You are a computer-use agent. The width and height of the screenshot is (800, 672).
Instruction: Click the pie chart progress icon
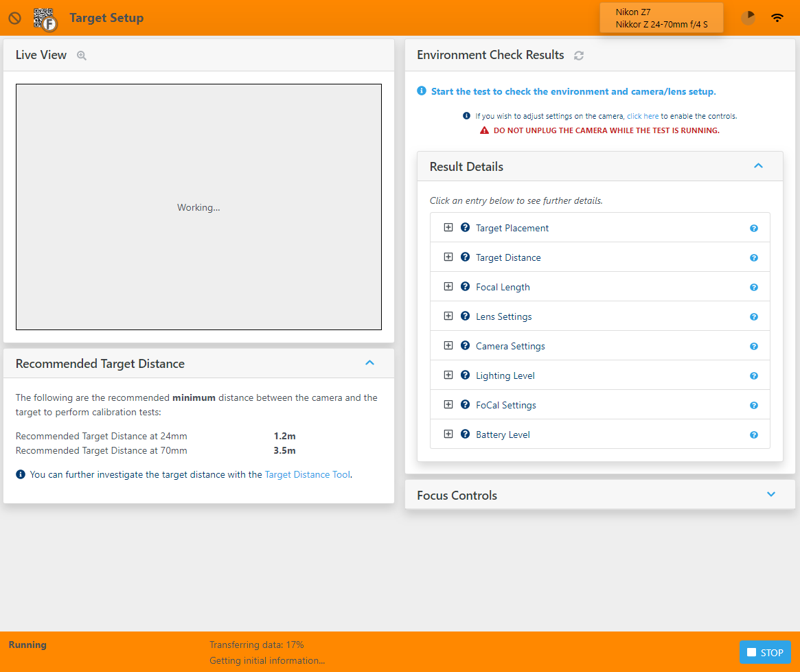748,18
